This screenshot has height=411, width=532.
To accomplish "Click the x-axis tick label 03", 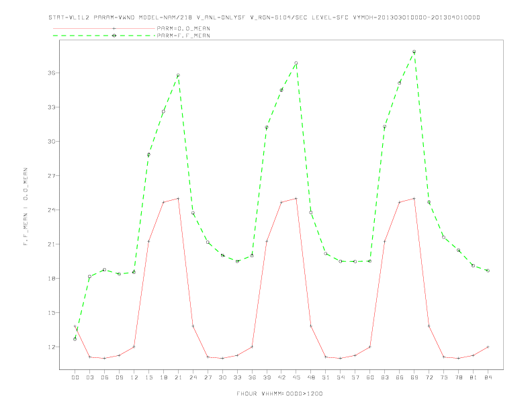I will tap(89, 377).
